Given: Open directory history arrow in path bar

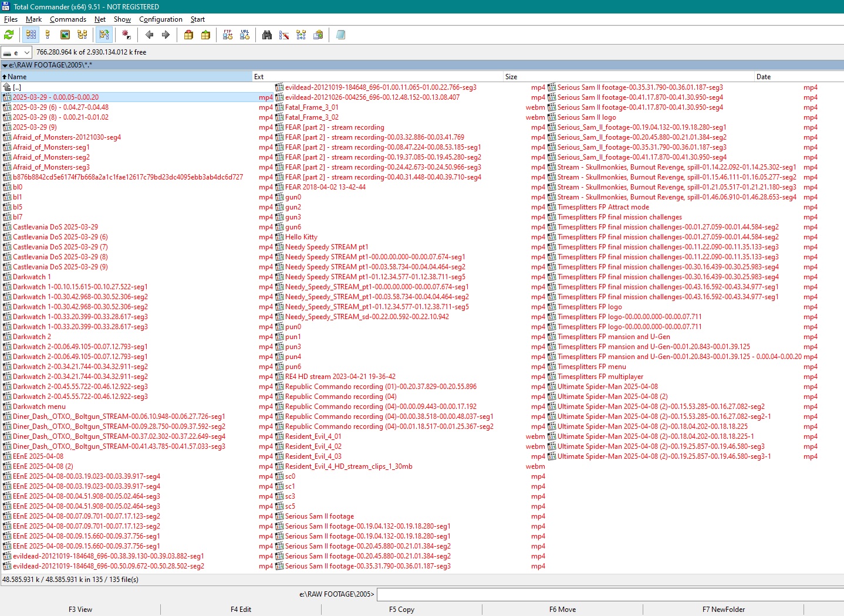Looking at the screenshot, I should [5, 65].
